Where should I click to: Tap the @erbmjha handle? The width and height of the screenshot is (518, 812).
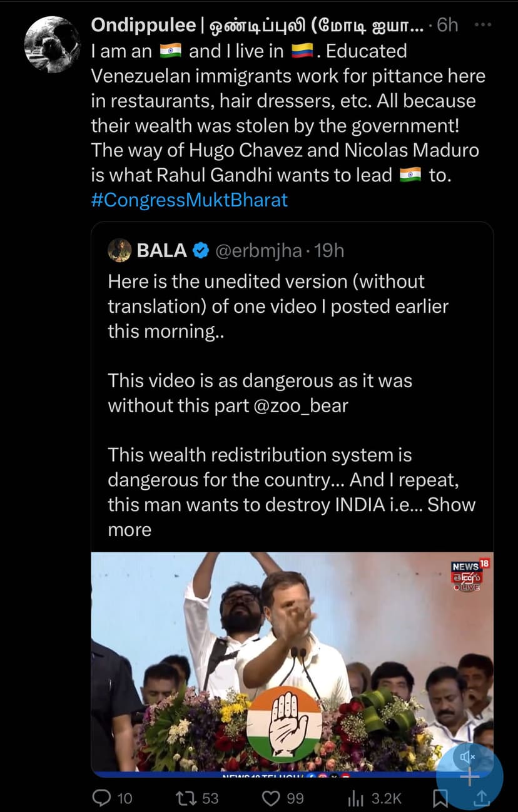258,251
